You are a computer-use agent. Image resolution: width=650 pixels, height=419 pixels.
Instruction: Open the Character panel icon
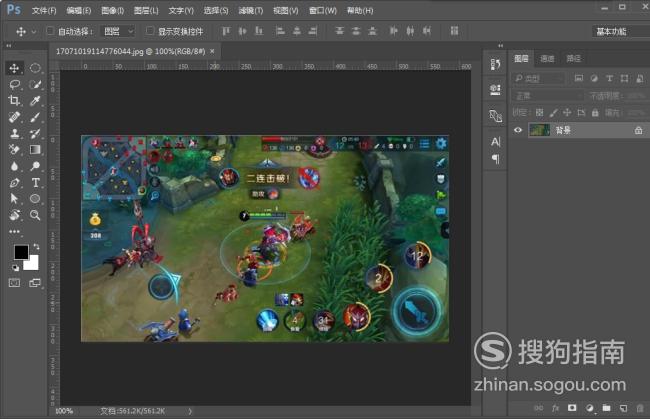[x=495, y=142]
